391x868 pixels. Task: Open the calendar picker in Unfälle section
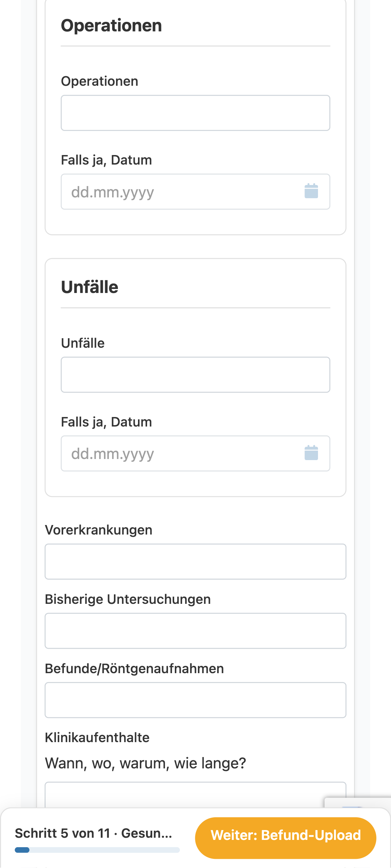(x=311, y=453)
